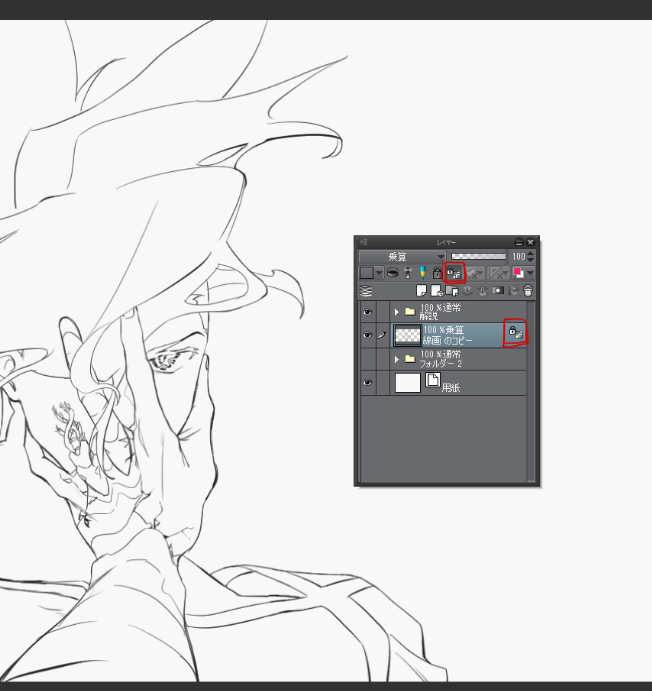This screenshot has width=652, height=691.
Task: Hide the 解説 folder layer
Action: [x=367, y=311]
